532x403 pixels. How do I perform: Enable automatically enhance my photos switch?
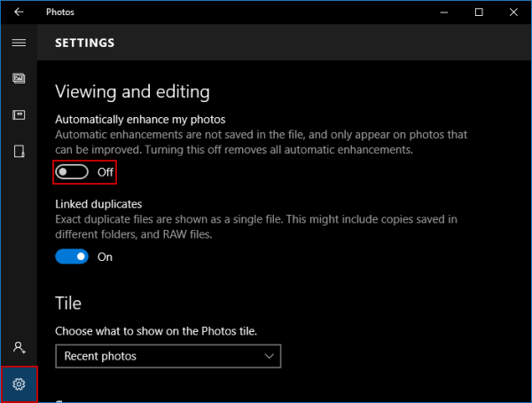[73, 171]
